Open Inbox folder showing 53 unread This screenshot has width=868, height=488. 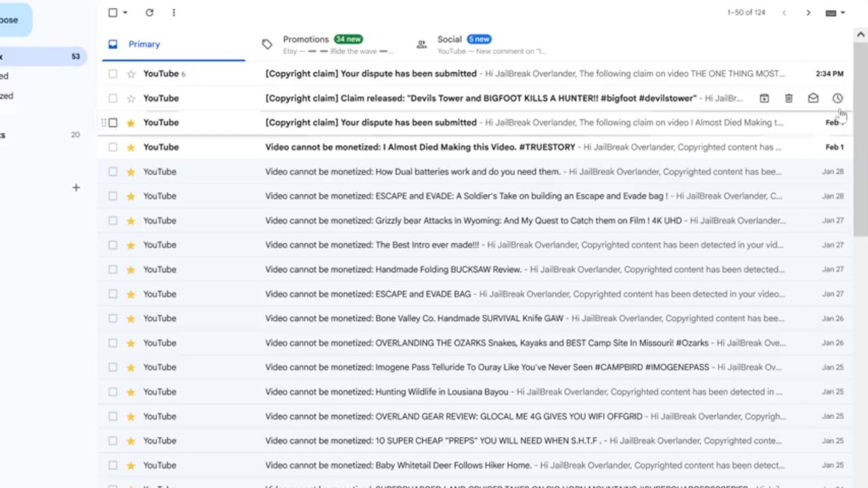[x=42, y=56]
